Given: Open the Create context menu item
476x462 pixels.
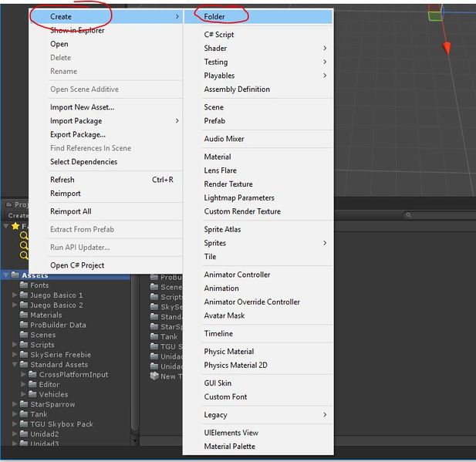Looking at the screenshot, I should point(106,17).
